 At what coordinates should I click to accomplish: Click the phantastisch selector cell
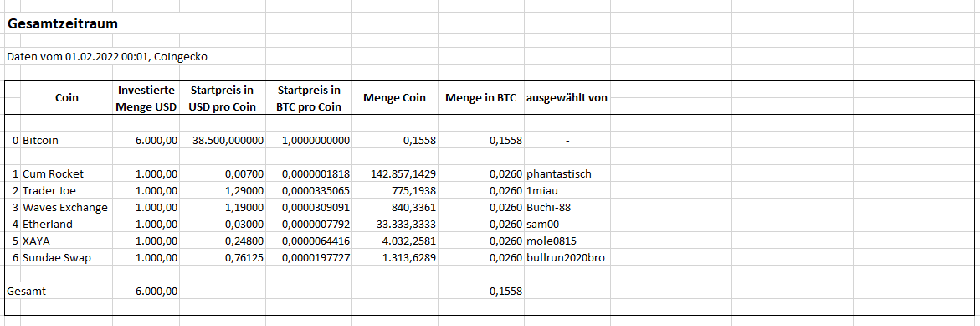tap(567, 173)
